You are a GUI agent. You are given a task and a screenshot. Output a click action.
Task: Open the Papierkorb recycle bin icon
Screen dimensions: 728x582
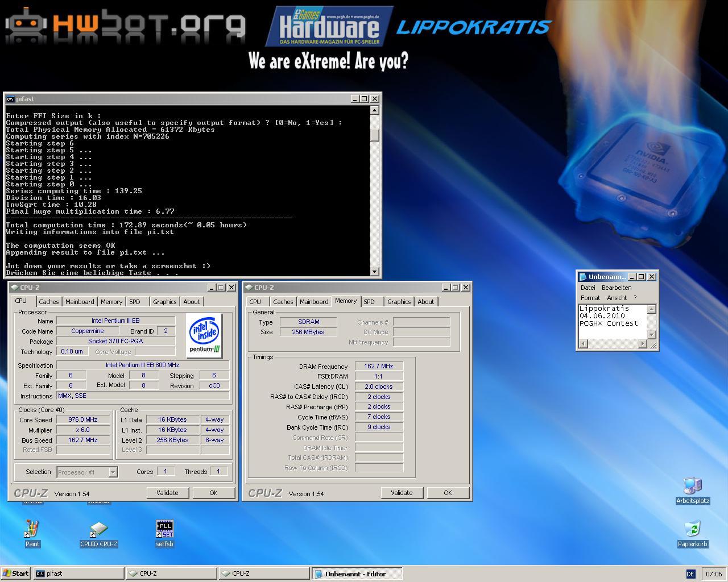click(692, 534)
